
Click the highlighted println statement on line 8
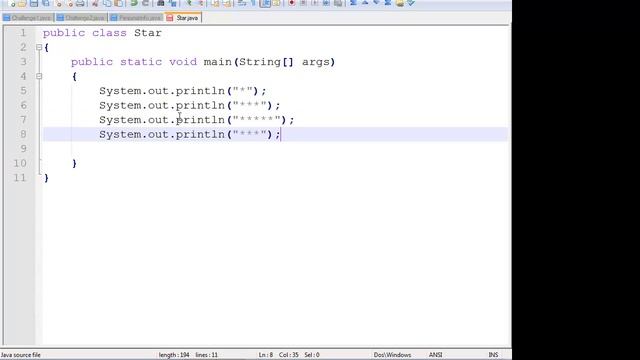pyautogui.click(x=190, y=134)
